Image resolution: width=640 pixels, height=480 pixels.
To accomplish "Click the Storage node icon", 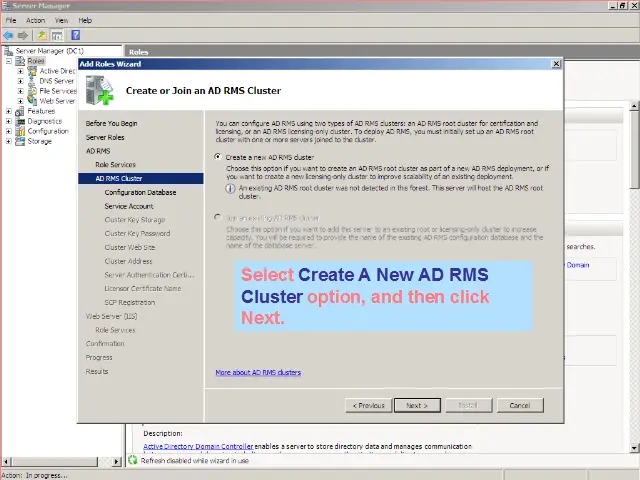I will click(20, 141).
